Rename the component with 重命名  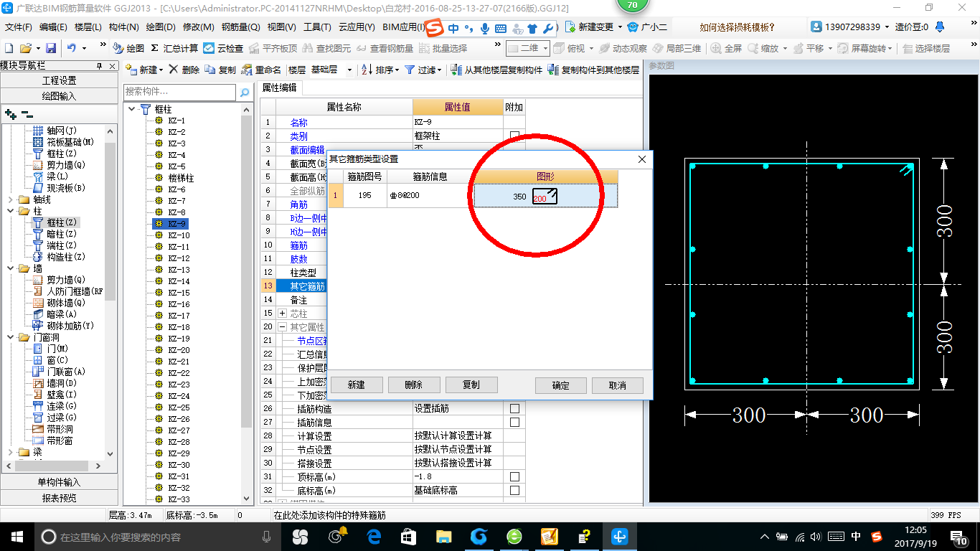[261, 70]
